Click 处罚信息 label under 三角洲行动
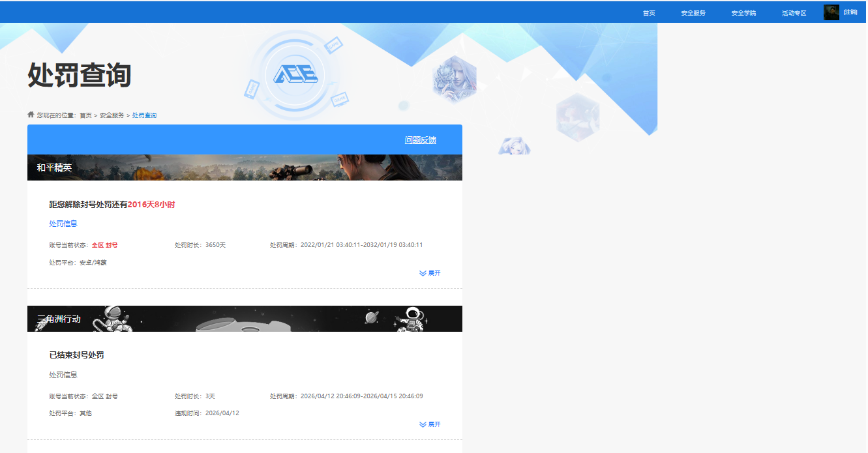Screen dimensions: 868x453 point(63,375)
